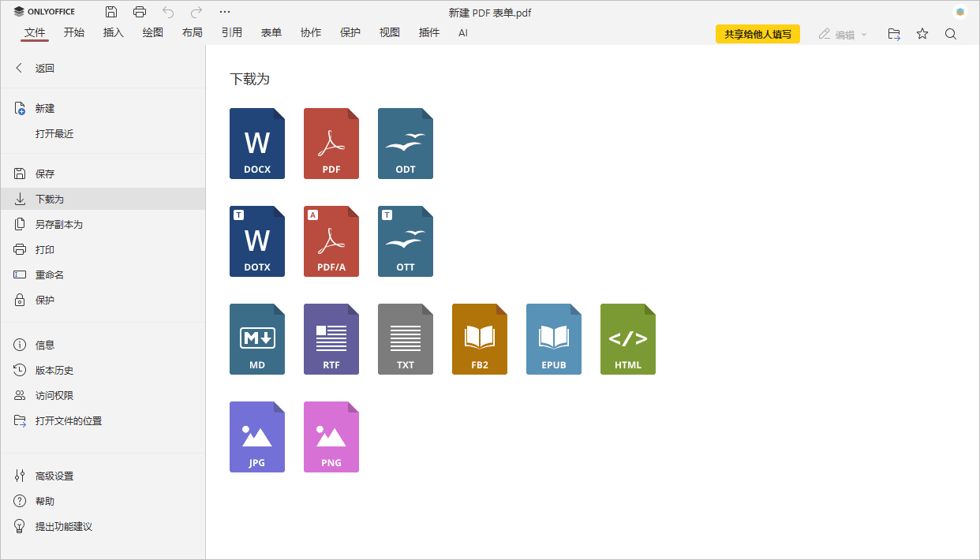The image size is (980, 560).
Task: Download as EPUB ebook
Action: 553,338
